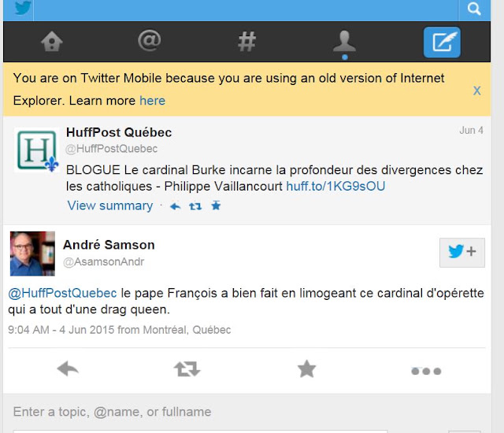504x433 pixels.
Task: Go to Home timeline icon
Action: pos(52,42)
